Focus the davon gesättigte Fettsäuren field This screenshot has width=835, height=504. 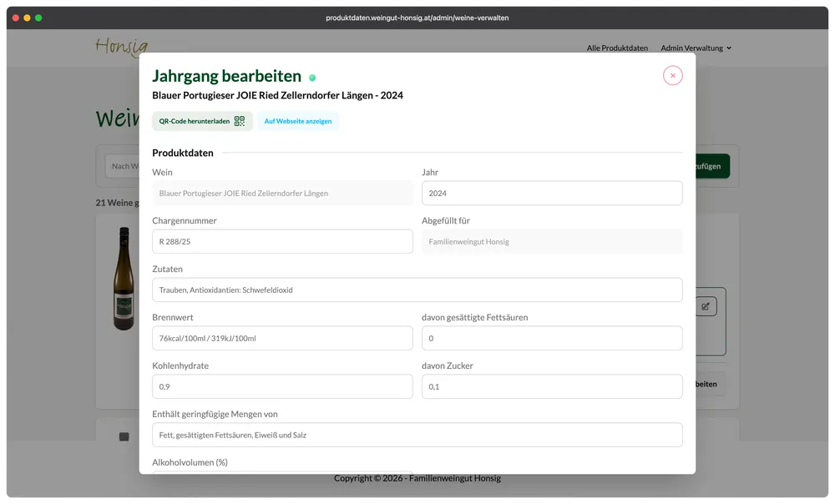[x=552, y=339]
